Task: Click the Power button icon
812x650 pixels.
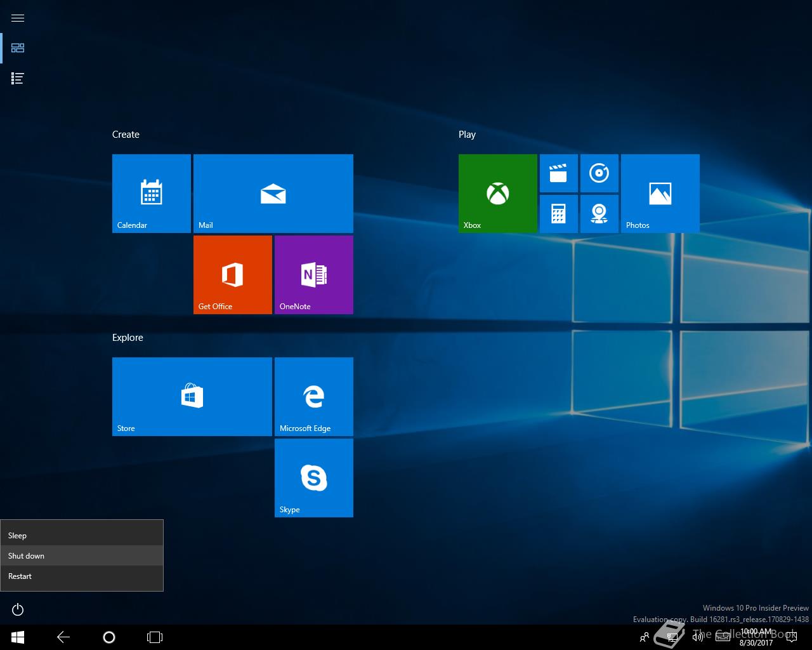Action: (x=18, y=610)
